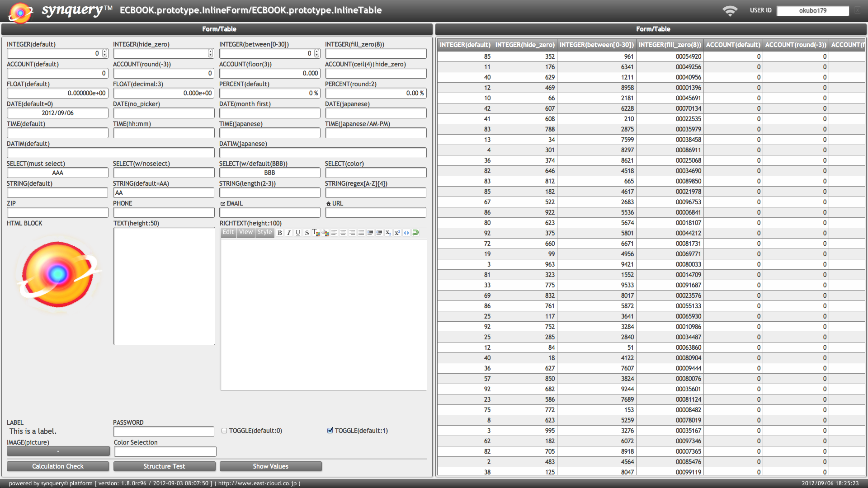Sort table by INTEGER(between[0-30]) column header
Viewport: 868px width, 488px height.
596,45
